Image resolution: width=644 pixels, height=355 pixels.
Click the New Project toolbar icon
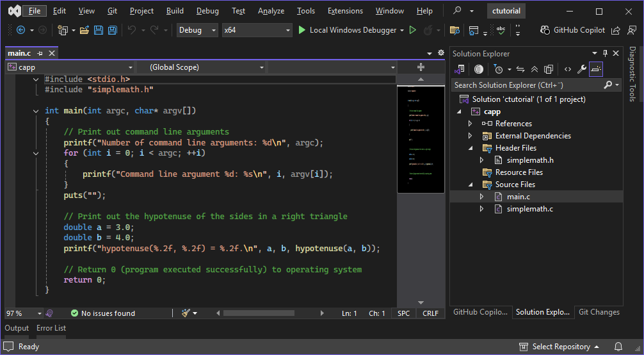(x=63, y=30)
